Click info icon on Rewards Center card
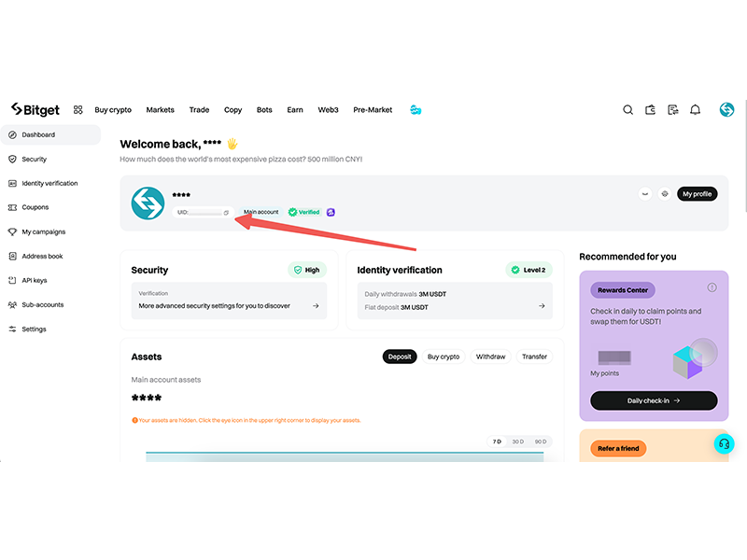This screenshot has width=747, height=560. coord(712,287)
